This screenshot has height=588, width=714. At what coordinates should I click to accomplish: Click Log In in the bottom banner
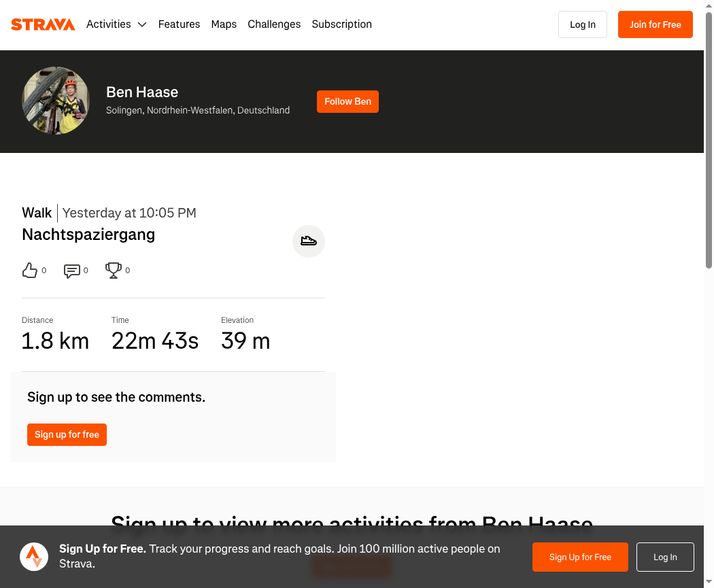coord(665,557)
